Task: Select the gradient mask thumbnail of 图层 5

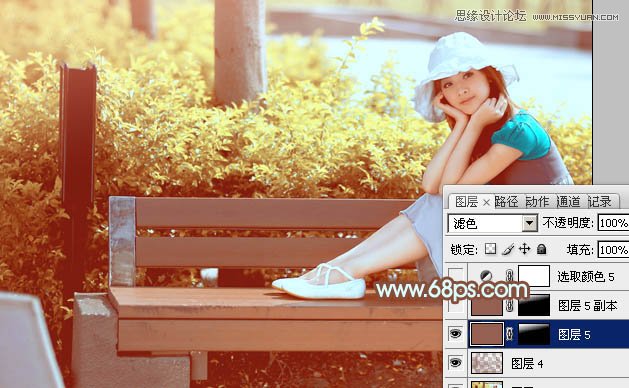Action: (534, 334)
